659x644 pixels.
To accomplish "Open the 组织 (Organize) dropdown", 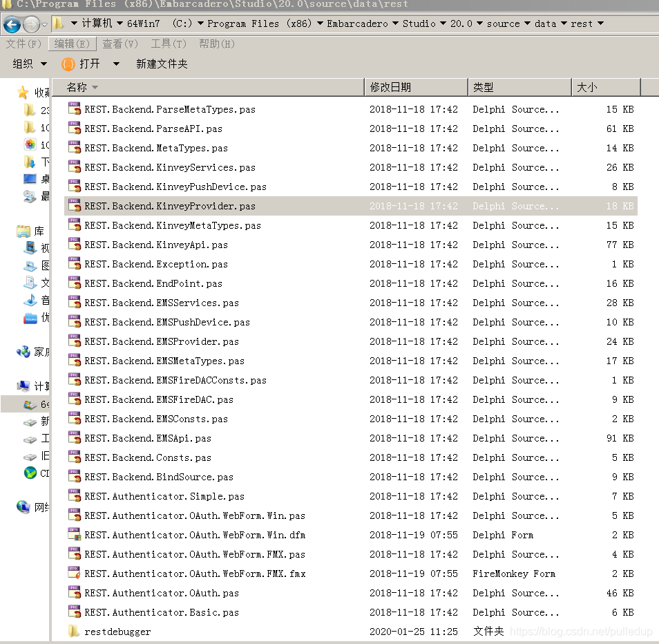I will [x=30, y=64].
